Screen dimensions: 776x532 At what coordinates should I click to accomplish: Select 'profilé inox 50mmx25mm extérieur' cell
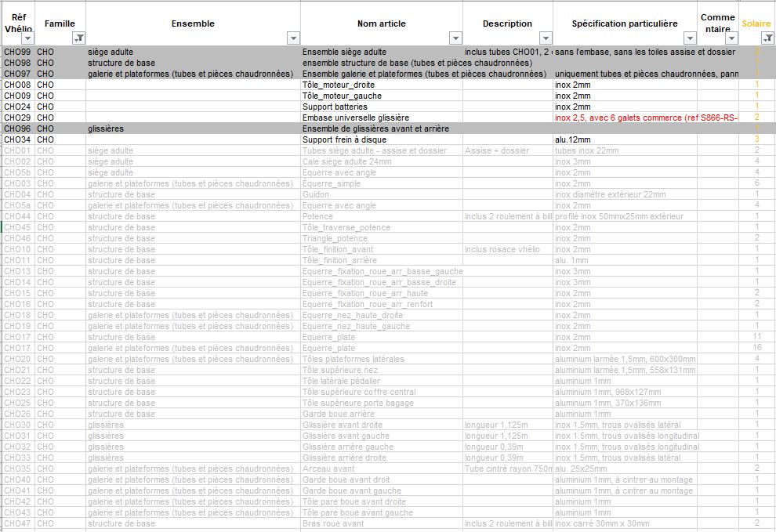coord(625,216)
